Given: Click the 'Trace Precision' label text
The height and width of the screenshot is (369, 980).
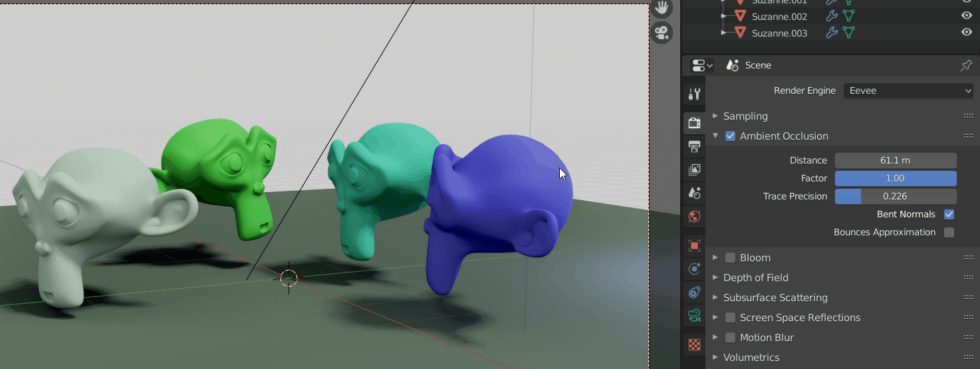Looking at the screenshot, I should (795, 196).
